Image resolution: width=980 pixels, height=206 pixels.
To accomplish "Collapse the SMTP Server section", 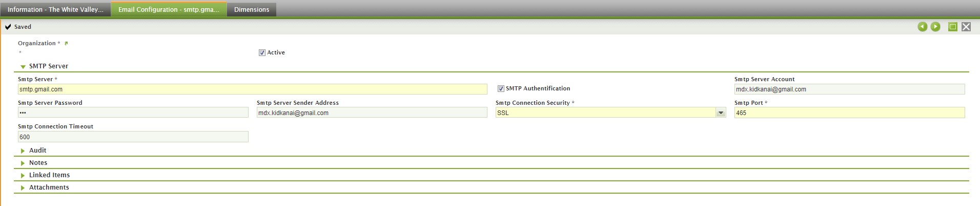I will 23,66.
